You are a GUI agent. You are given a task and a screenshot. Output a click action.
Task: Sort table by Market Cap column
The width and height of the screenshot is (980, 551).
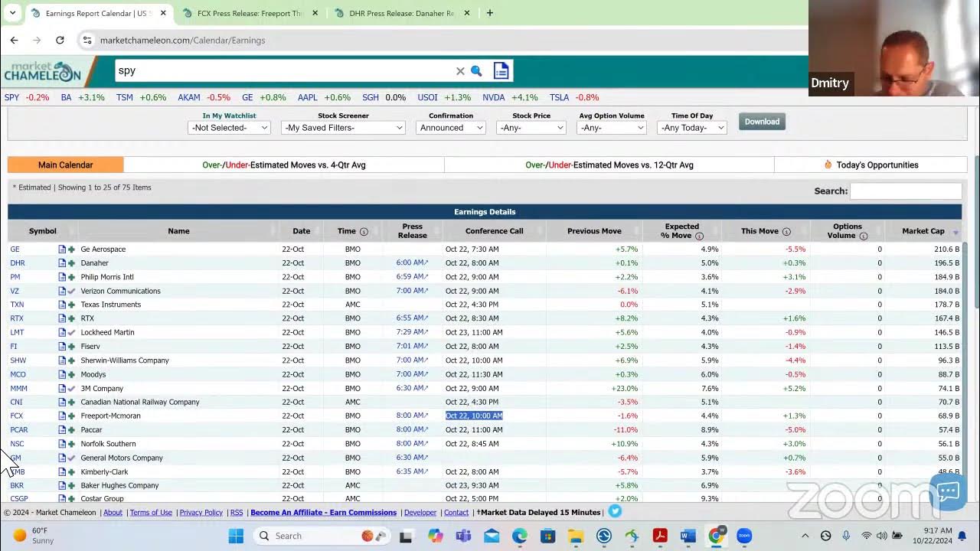[x=923, y=231]
